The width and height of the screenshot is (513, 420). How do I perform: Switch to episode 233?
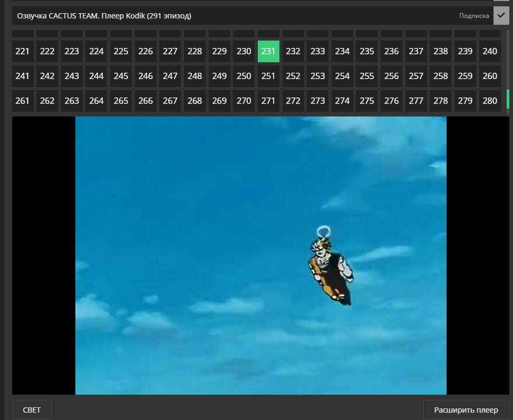pyautogui.click(x=318, y=51)
